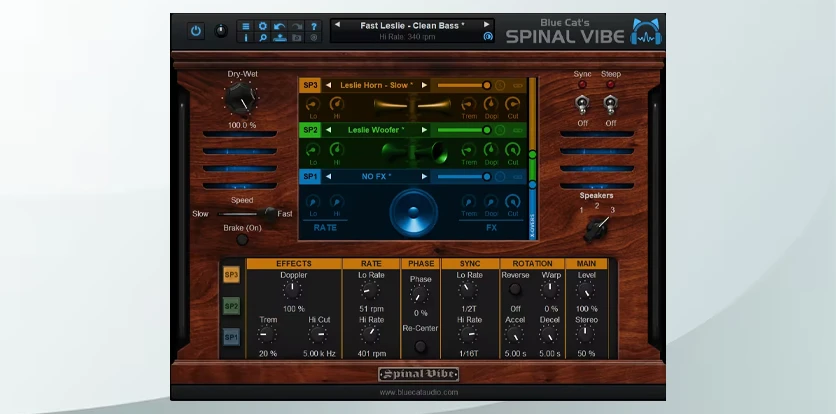Click SP2 circular solo icon by slider
836x414 pixels.
point(500,130)
